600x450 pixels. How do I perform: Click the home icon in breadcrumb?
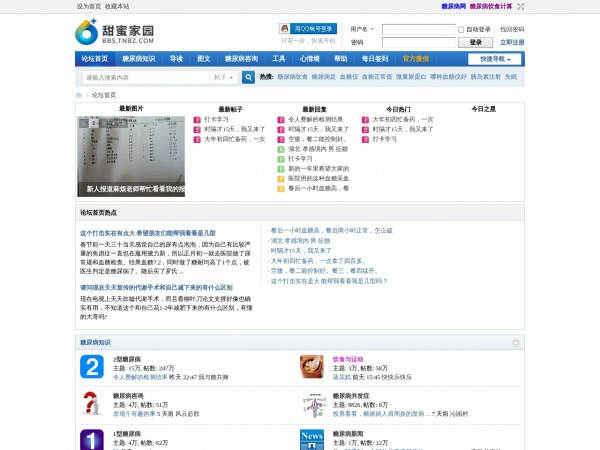79,95
